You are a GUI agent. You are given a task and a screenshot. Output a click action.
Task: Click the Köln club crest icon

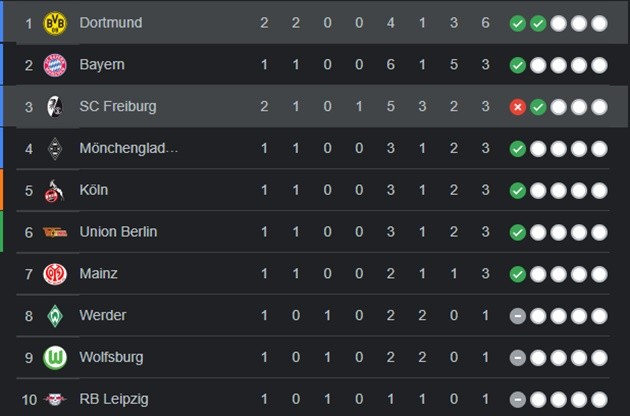[54, 191]
